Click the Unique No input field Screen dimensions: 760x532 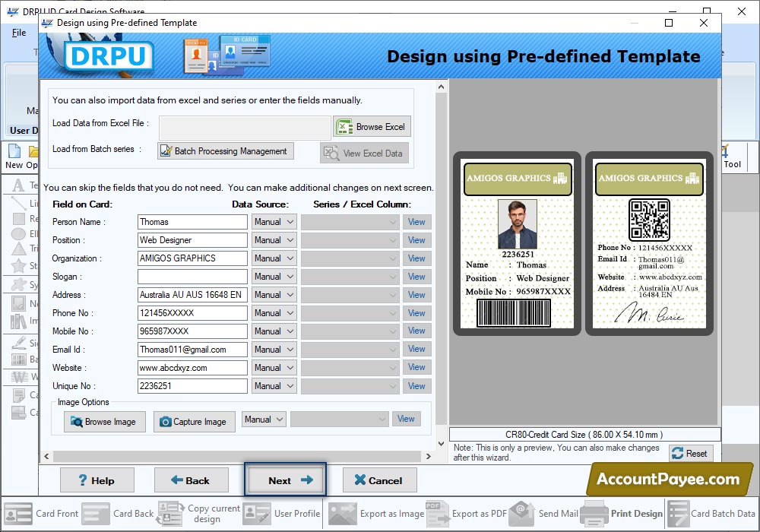(x=192, y=386)
